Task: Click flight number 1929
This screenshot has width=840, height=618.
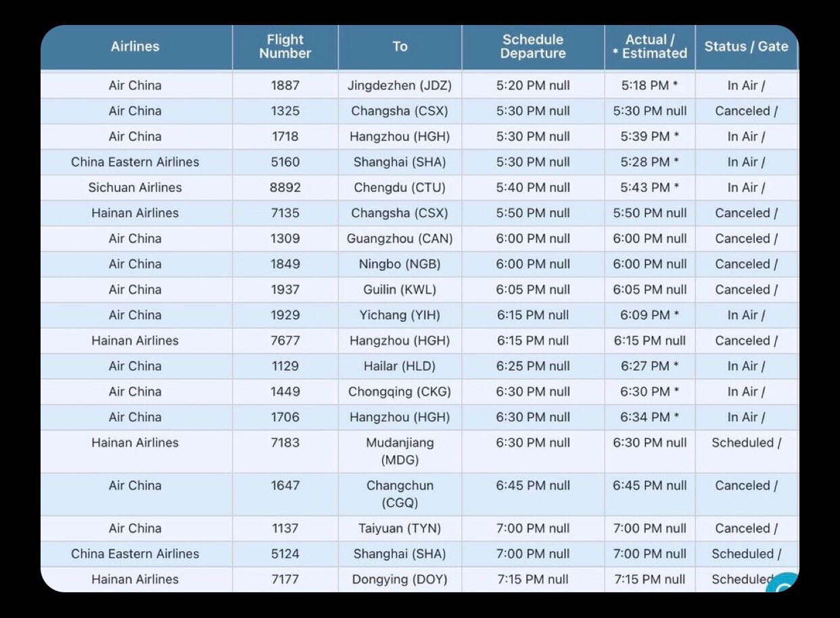Action: pyautogui.click(x=285, y=315)
